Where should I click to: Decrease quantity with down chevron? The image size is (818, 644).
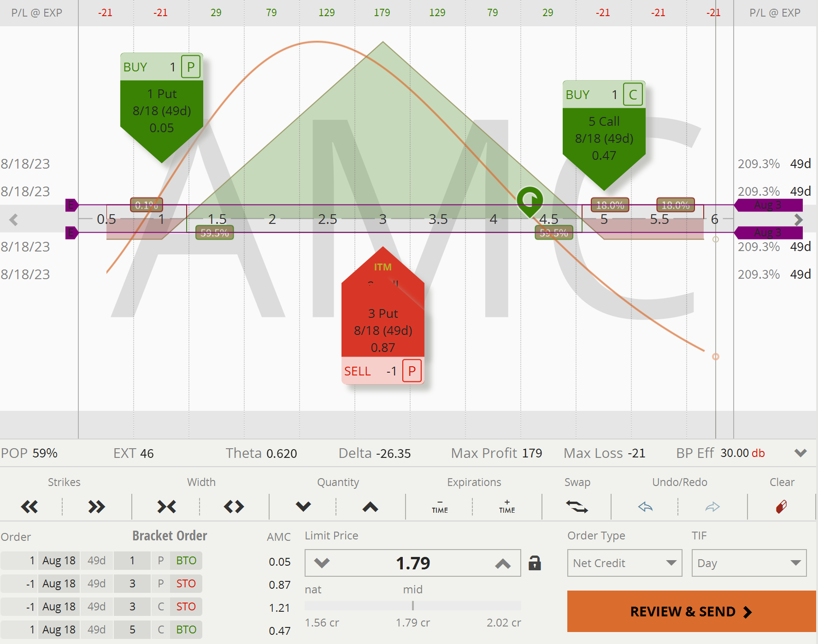pos(303,507)
